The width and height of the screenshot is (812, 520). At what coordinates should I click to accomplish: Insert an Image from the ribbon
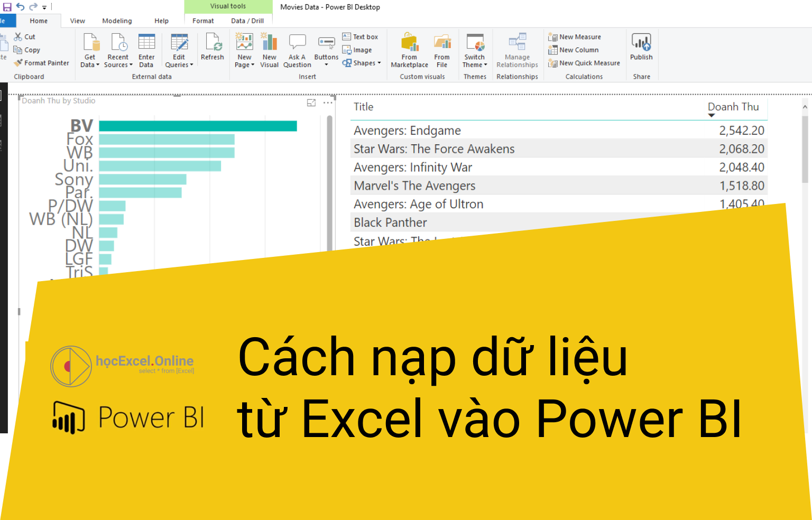pos(357,50)
